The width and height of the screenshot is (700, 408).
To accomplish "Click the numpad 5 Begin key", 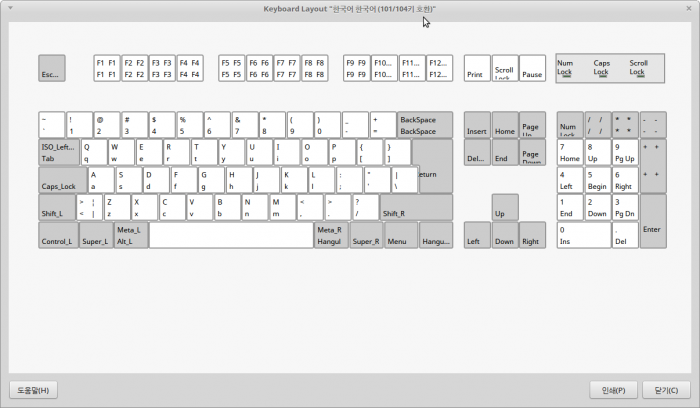I will click(x=598, y=180).
